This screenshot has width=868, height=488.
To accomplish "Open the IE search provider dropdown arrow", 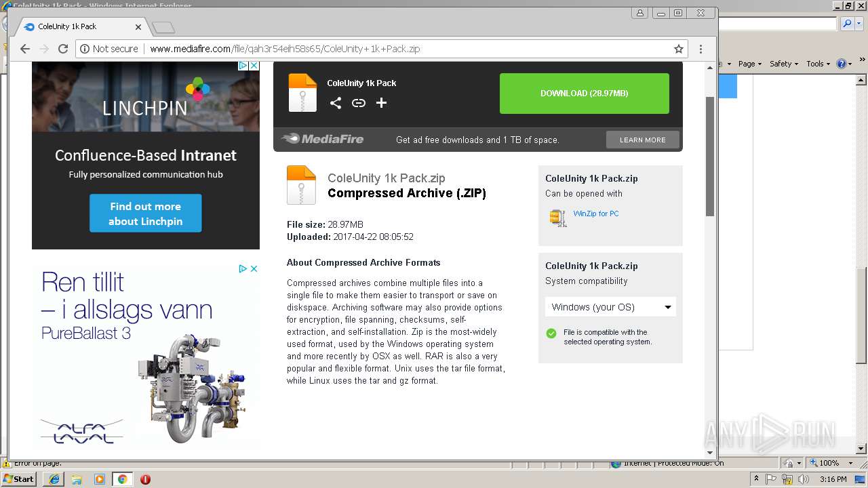I will click(858, 24).
